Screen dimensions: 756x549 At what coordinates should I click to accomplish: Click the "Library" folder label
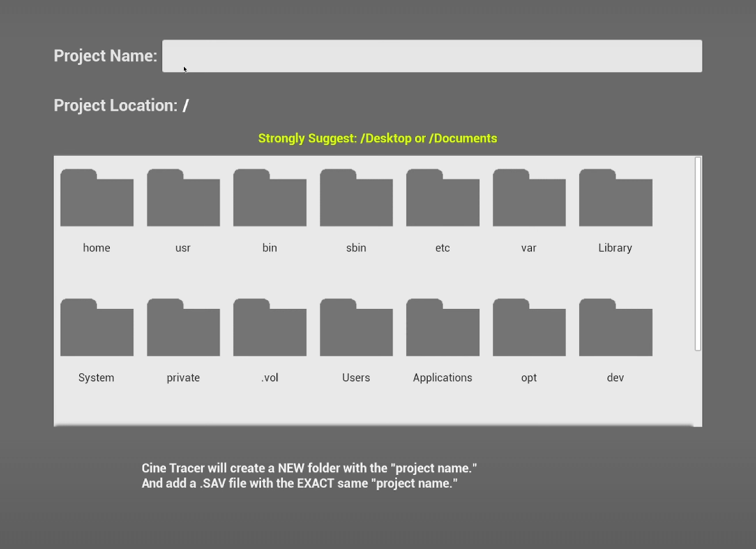tap(616, 248)
